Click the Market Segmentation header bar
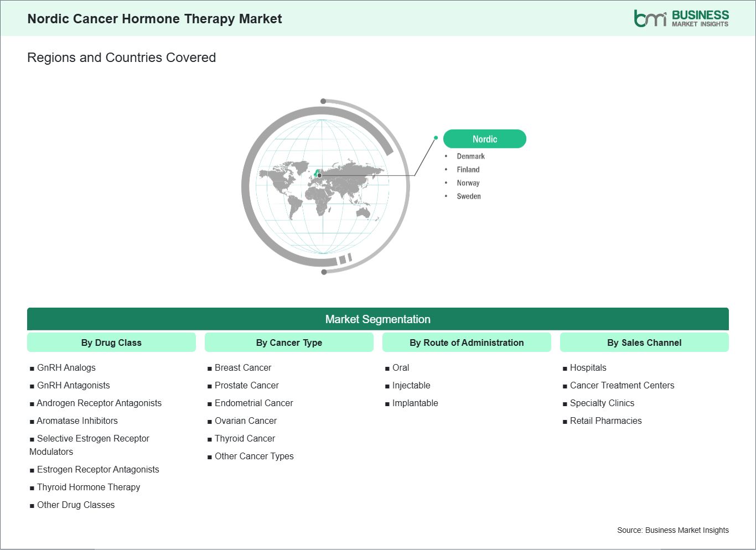The image size is (756, 550). [378, 319]
